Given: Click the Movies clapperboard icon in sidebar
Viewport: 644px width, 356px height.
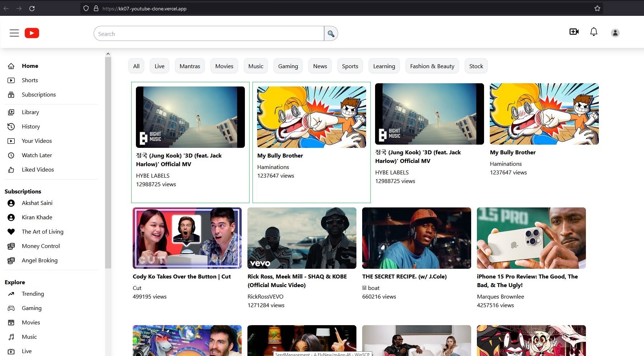Looking at the screenshot, I should [11, 323].
